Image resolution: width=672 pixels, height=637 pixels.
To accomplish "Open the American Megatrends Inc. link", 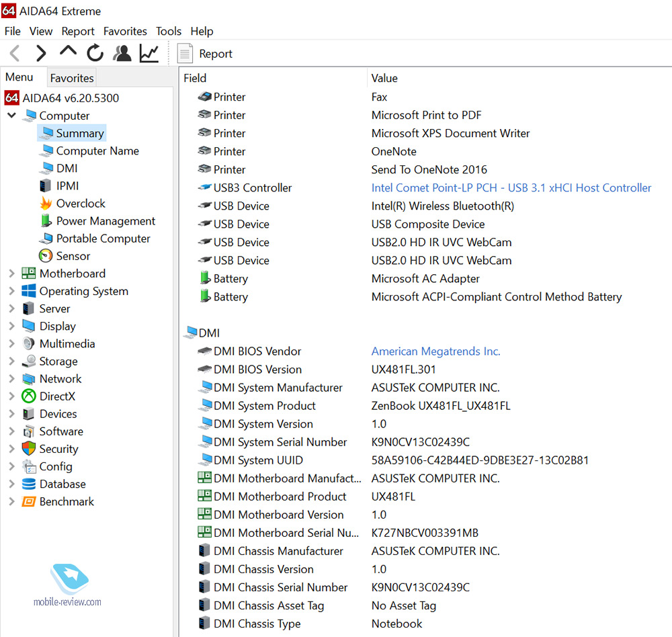I will tap(435, 351).
